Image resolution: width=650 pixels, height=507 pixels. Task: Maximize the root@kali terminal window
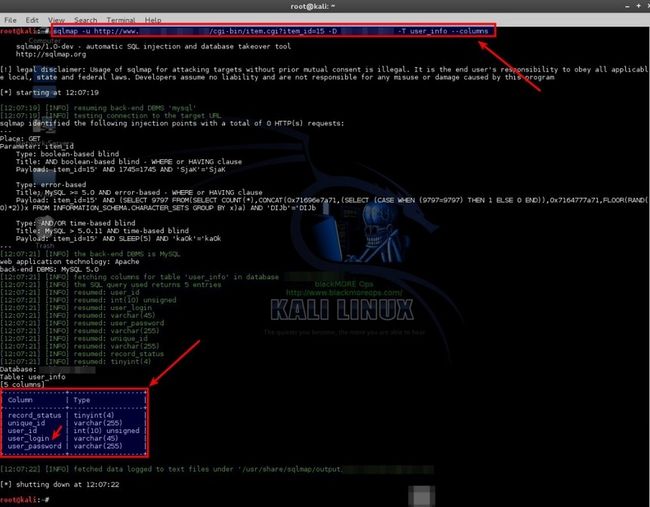[x=638, y=6]
